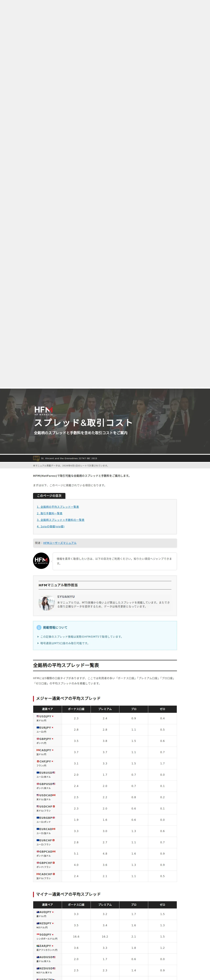The height and width of the screenshot is (980, 210).
Task: Click the US flag on the USDCHF row
Action: (x=38, y=806)
